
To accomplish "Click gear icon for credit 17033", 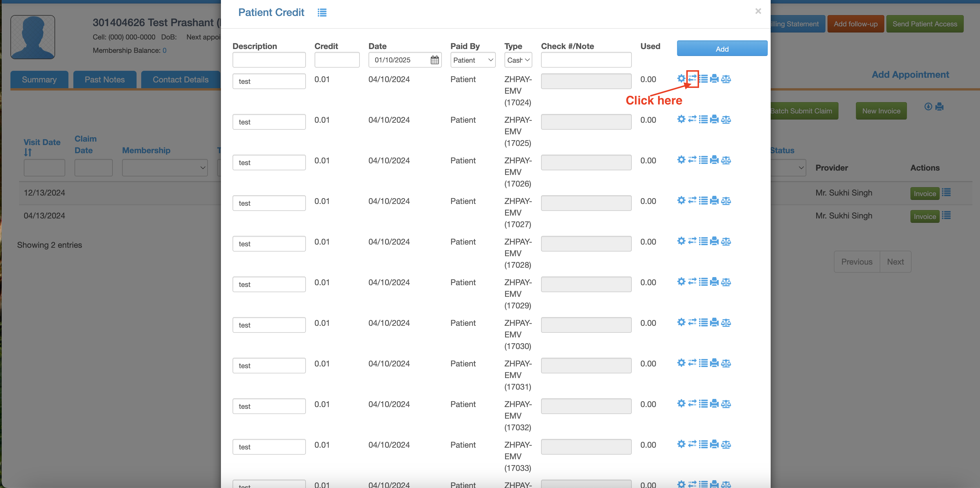I will [681, 444].
